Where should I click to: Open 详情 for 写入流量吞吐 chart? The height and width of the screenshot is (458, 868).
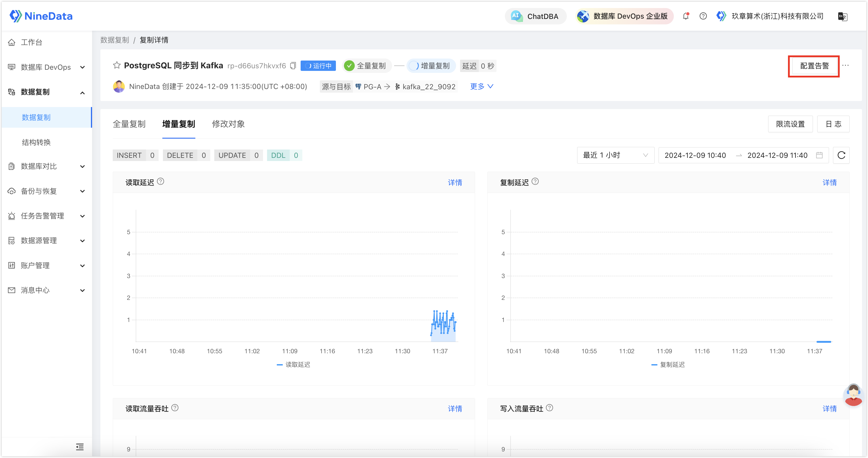(830, 409)
